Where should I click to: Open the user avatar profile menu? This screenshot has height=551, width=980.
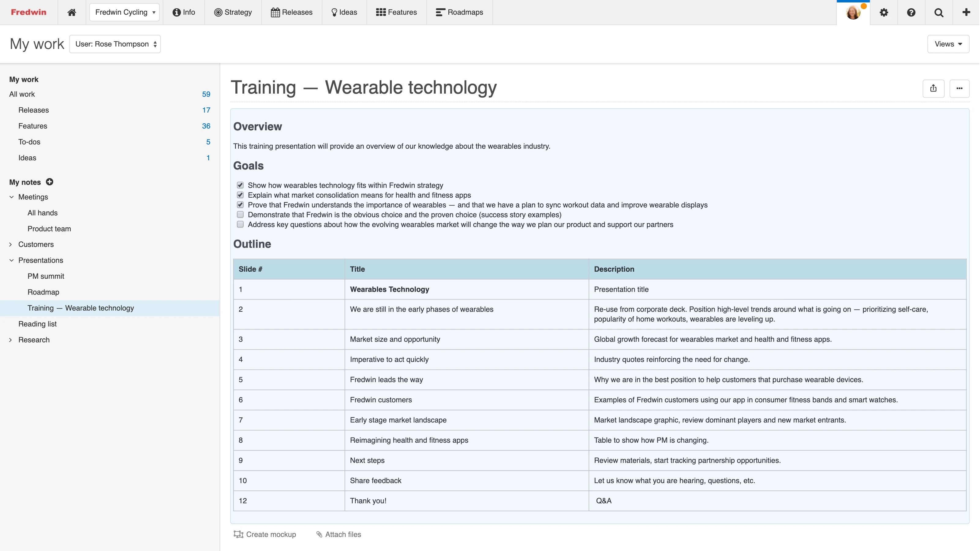point(853,12)
